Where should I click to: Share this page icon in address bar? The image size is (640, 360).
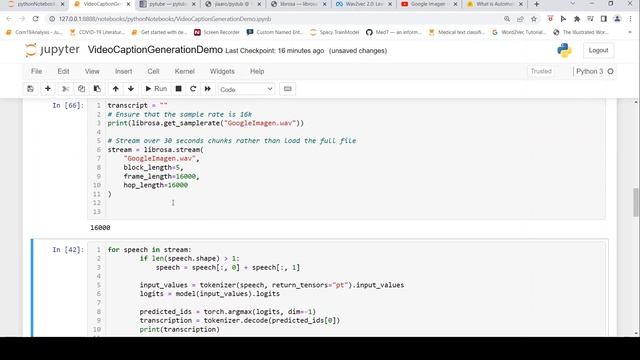(x=520, y=19)
